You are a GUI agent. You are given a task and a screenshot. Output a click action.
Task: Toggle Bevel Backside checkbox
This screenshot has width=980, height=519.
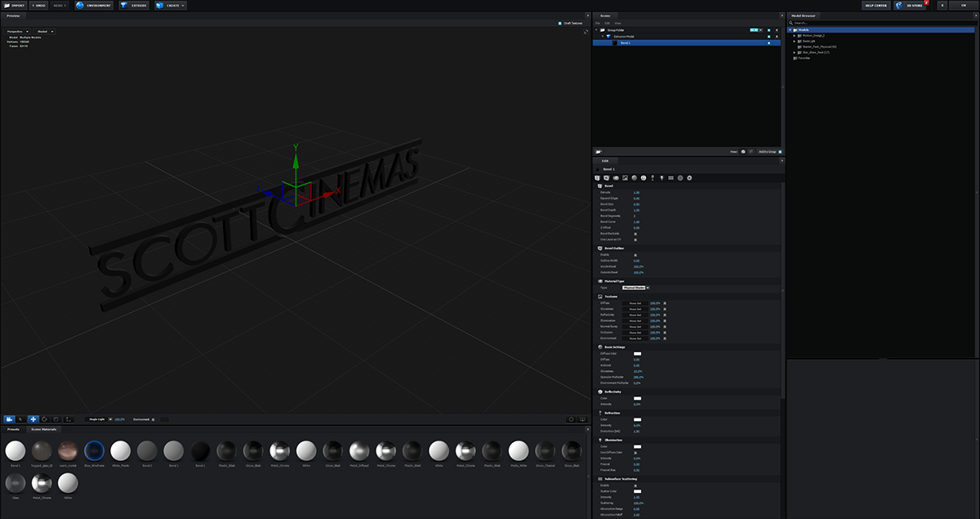(x=635, y=233)
